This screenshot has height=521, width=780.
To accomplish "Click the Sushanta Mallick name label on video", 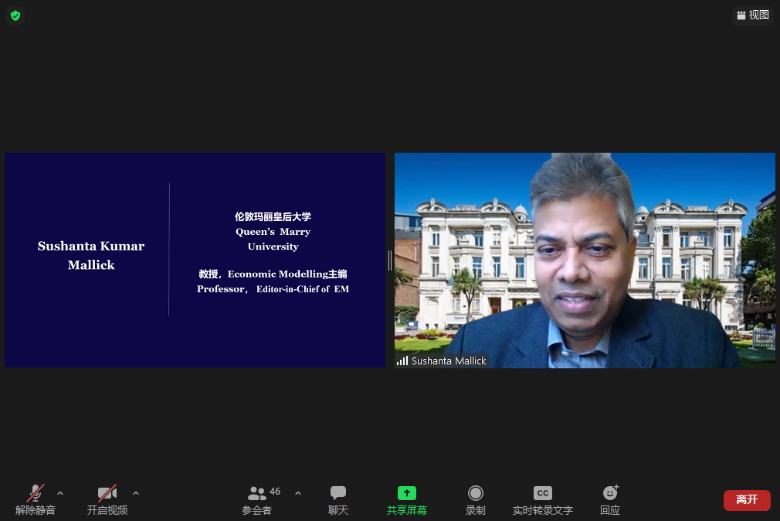I will click(449, 360).
